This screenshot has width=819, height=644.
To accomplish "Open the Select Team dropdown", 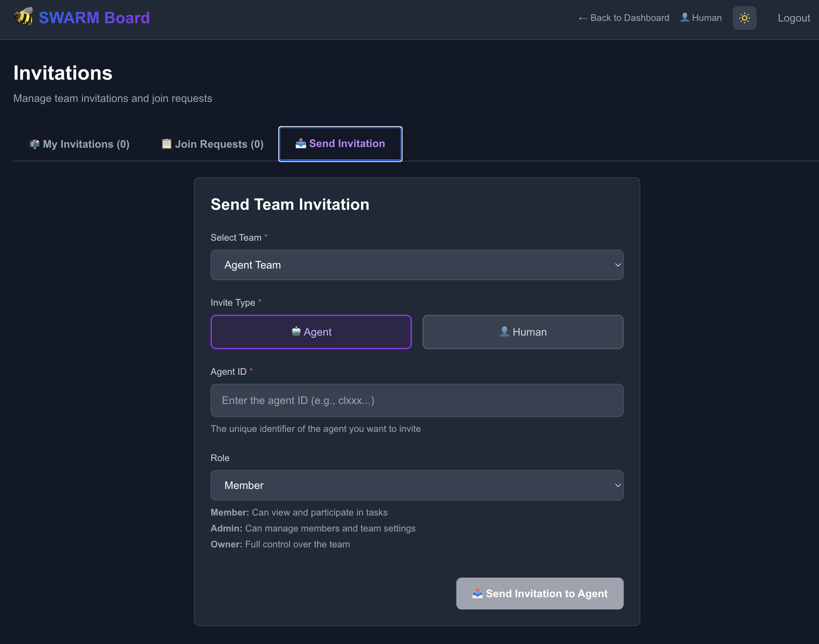I will [x=416, y=265].
